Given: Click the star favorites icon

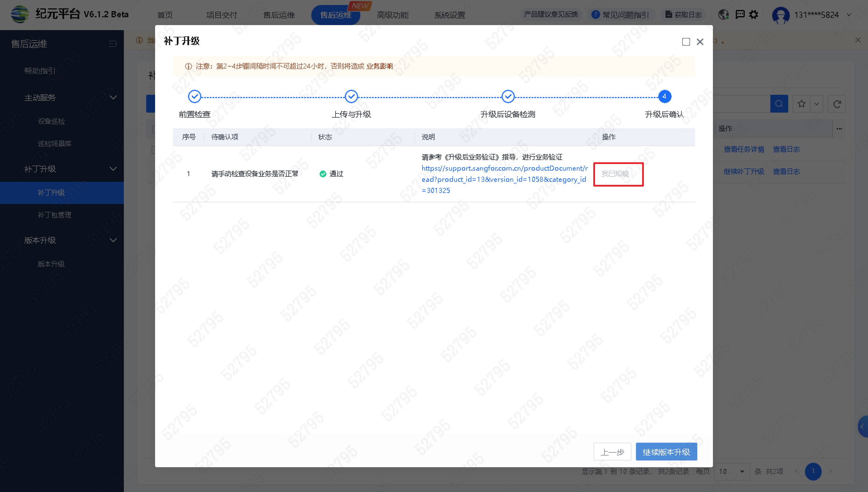Looking at the screenshot, I should click(x=801, y=104).
